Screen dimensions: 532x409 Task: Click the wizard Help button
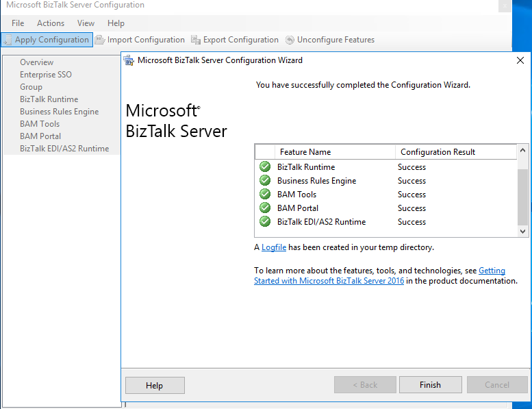pos(155,385)
